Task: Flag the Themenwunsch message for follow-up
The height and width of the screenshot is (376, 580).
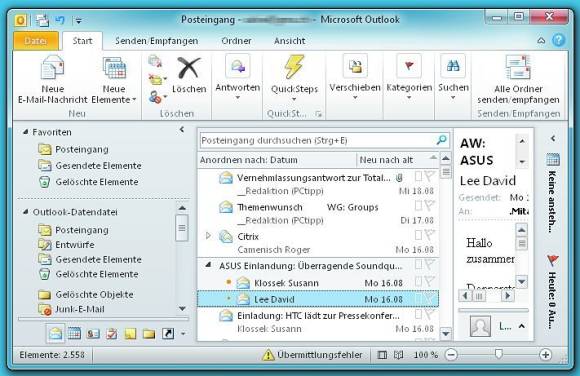Action: [x=429, y=206]
